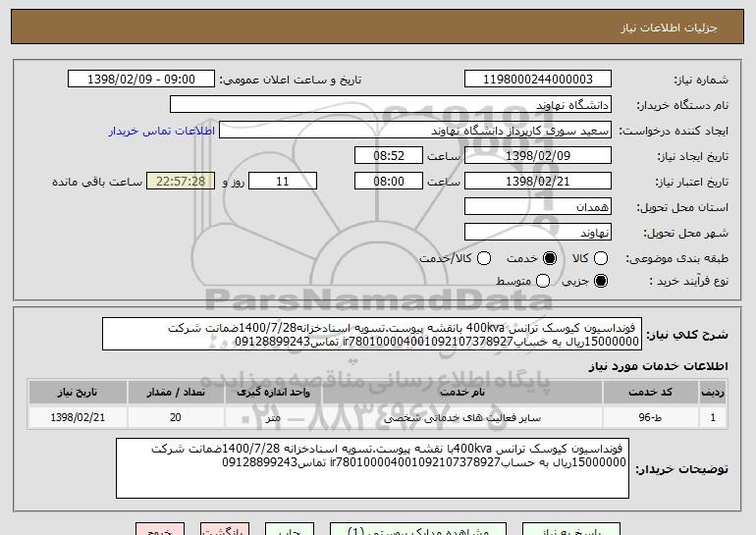Screen dimensions: 756x535
Task: Choose the متوسط purchase process radio
Action: 542,281
